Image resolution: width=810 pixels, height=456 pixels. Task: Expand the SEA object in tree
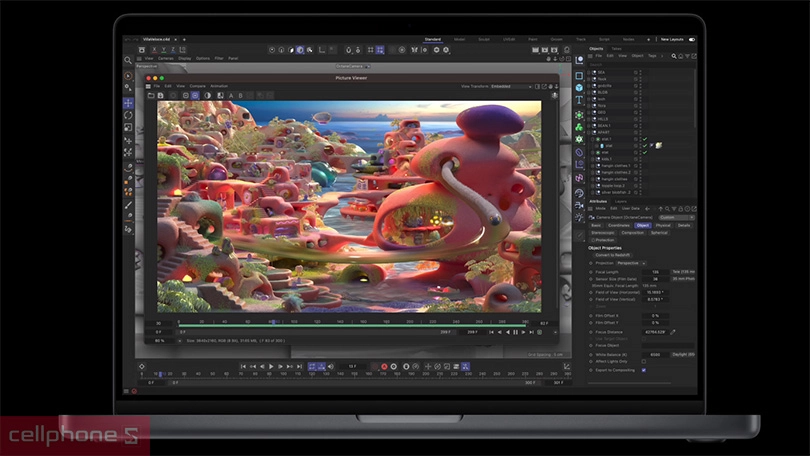tap(589, 72)
